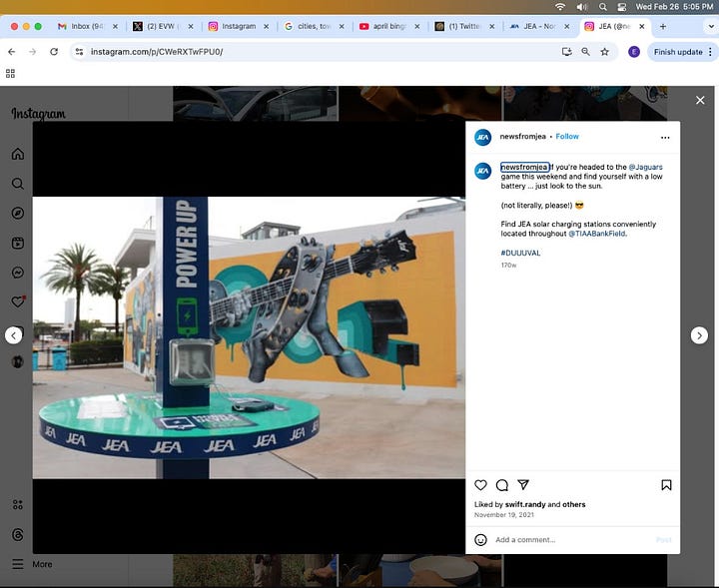Open newsfromjea profile from header
Image resolution: width=719 pixels, height=588 pixels.
(522, 136)
